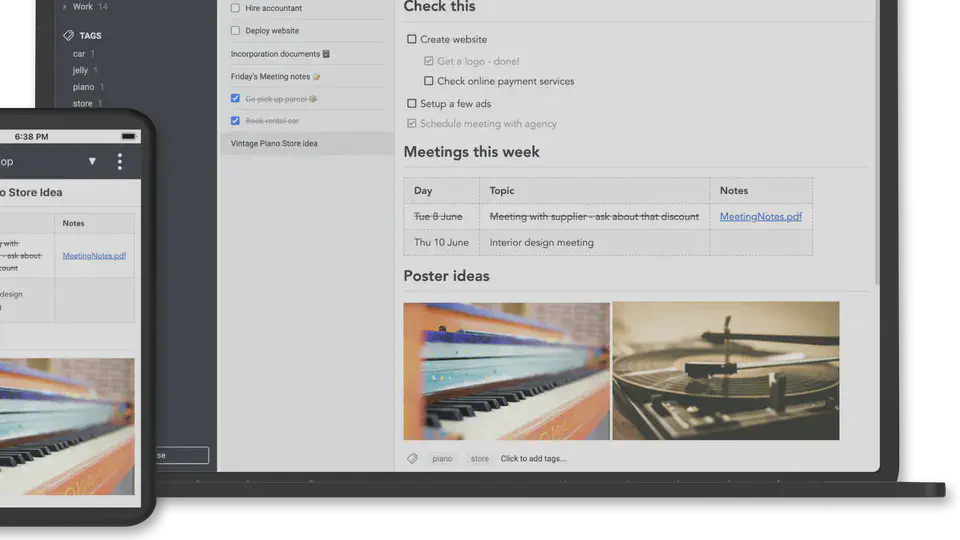960x540 pixels.
Task: Open the dropdown triangle in phone header
Action: 92,161
